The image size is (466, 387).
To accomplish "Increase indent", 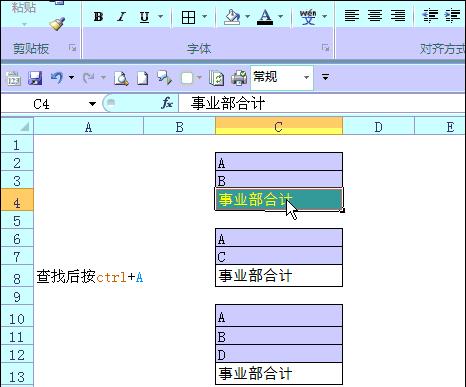I will [452, 16].
